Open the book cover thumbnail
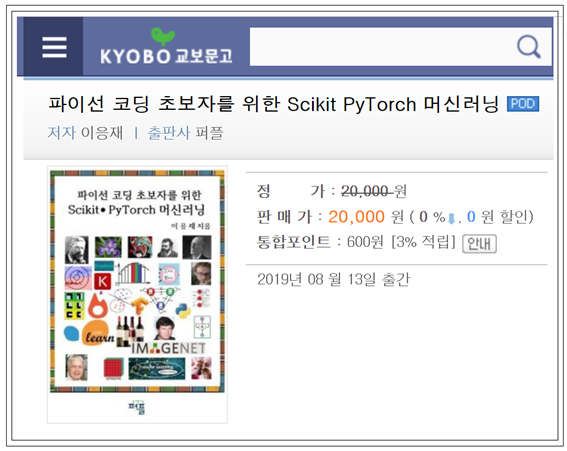This screenshot has width=567, height=451. coord(137,295)
